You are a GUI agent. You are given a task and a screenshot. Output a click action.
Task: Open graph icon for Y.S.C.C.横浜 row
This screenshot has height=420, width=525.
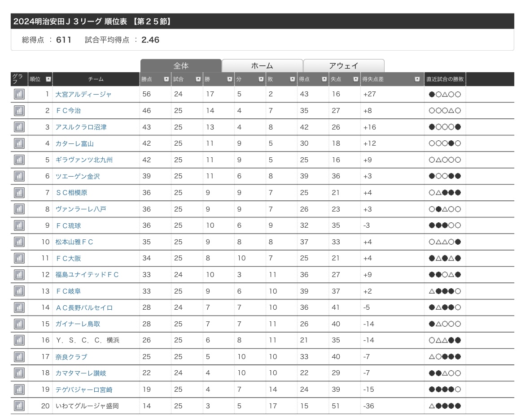19,340
